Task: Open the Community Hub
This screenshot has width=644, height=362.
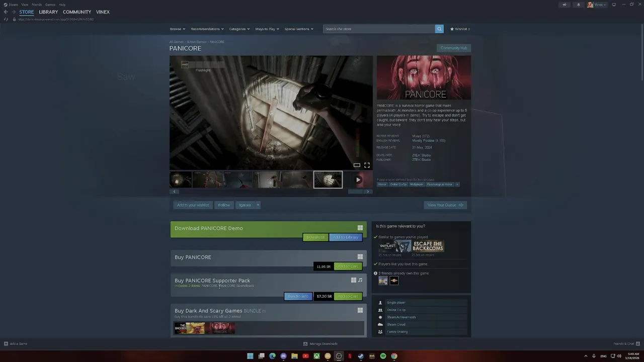Action: tap(454, 48)
